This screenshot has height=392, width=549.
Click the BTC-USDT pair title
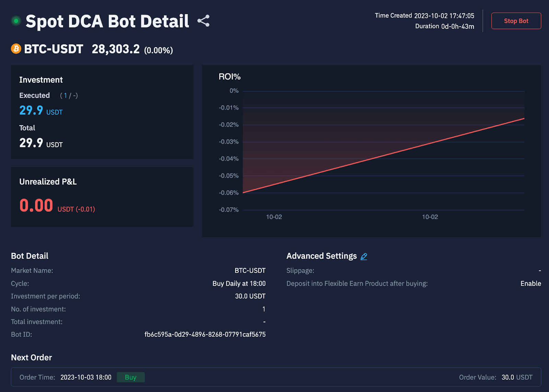(54, 49)
